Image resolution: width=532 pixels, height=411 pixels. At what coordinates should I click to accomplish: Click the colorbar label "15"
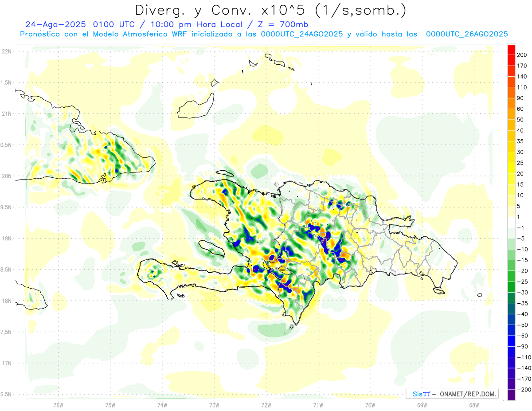click(x=520, y=184)
